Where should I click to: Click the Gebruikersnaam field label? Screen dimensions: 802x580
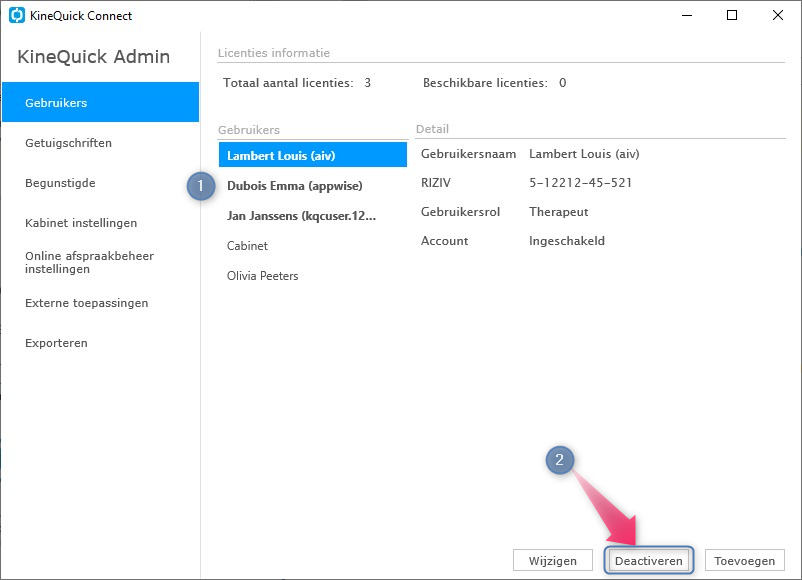(x=468, y=154)
